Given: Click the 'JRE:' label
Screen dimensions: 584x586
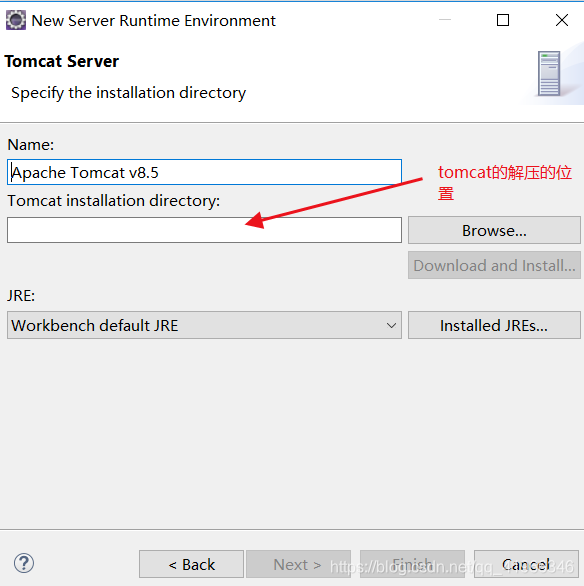Looking at the screenshot, I should tap(21, 296).
